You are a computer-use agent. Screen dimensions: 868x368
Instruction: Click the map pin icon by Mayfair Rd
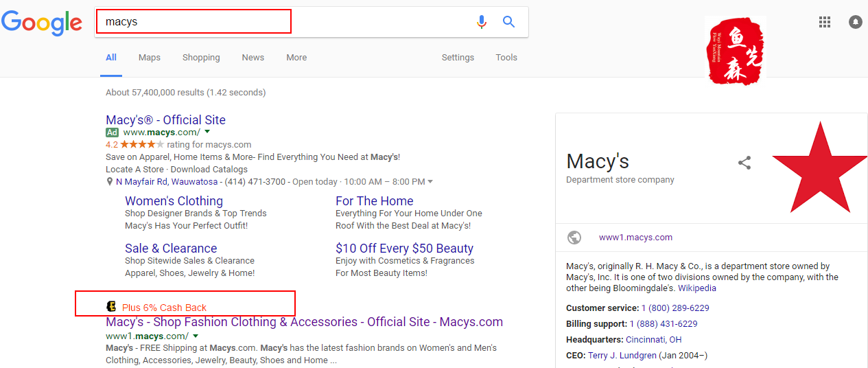pos(109,182)
